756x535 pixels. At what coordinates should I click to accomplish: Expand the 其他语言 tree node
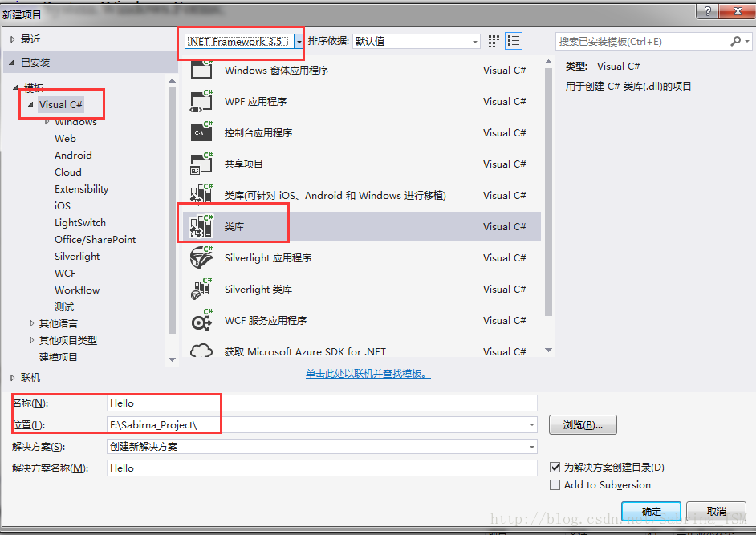coord(32,323)
